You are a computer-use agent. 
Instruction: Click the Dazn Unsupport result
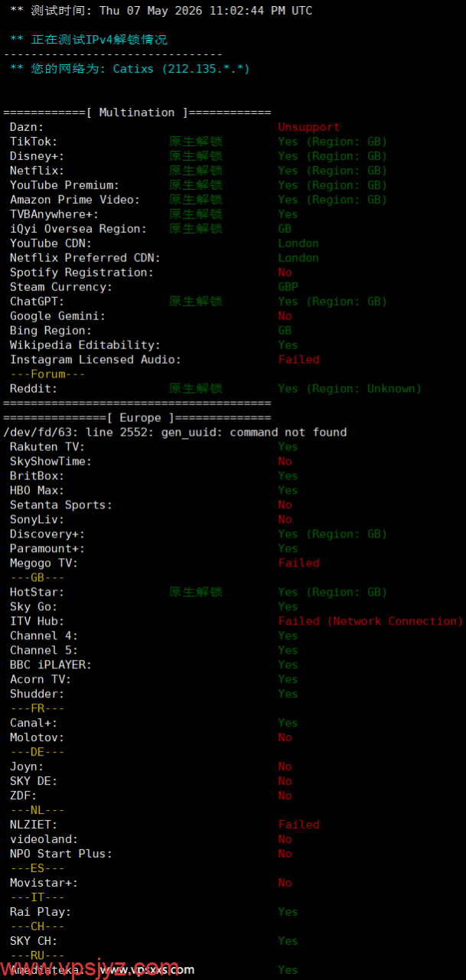click(308, 127)
